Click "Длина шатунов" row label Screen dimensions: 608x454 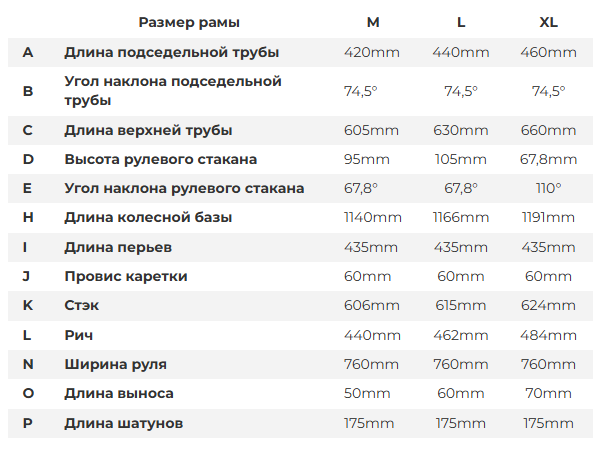(x=124, y=423)
